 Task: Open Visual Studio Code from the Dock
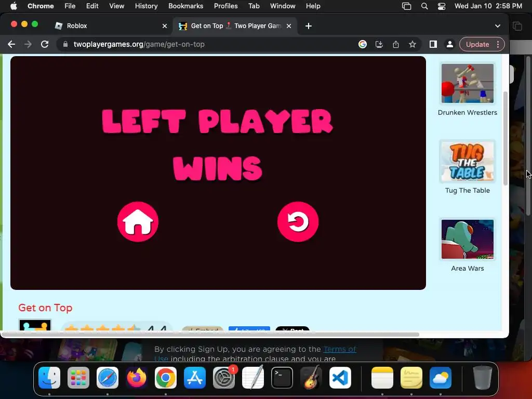tap(340, 378)
